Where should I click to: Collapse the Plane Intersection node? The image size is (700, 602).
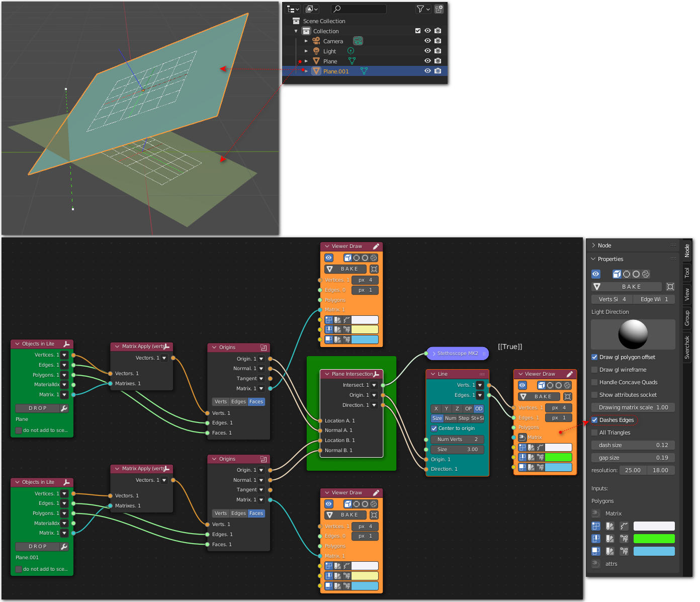pos(327,374)
